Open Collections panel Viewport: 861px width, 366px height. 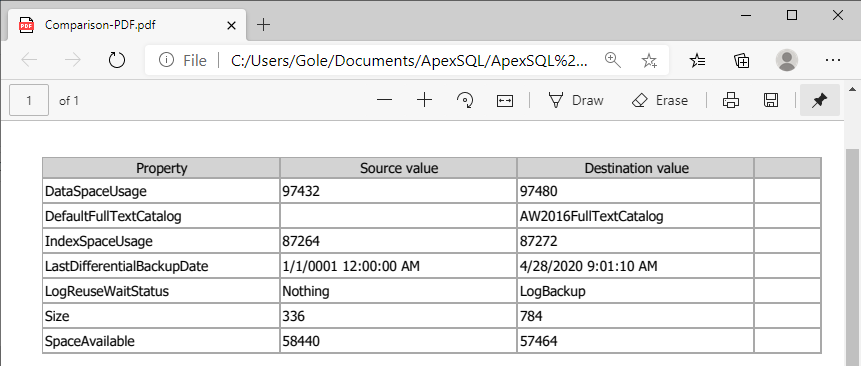tap(742, 60)
